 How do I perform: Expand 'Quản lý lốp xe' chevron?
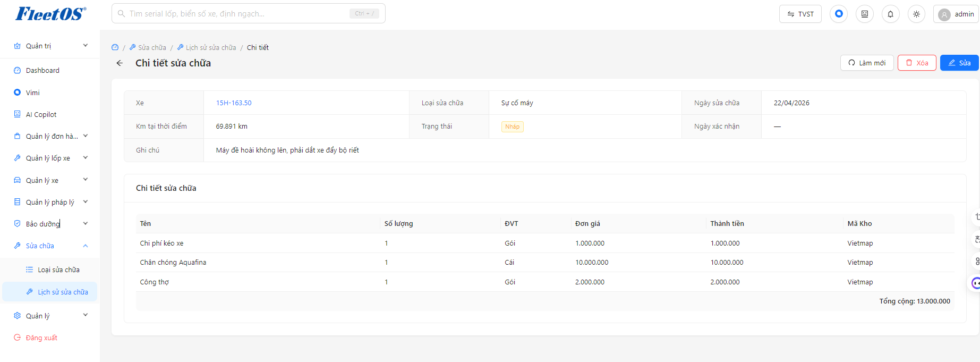coord(86,158)
